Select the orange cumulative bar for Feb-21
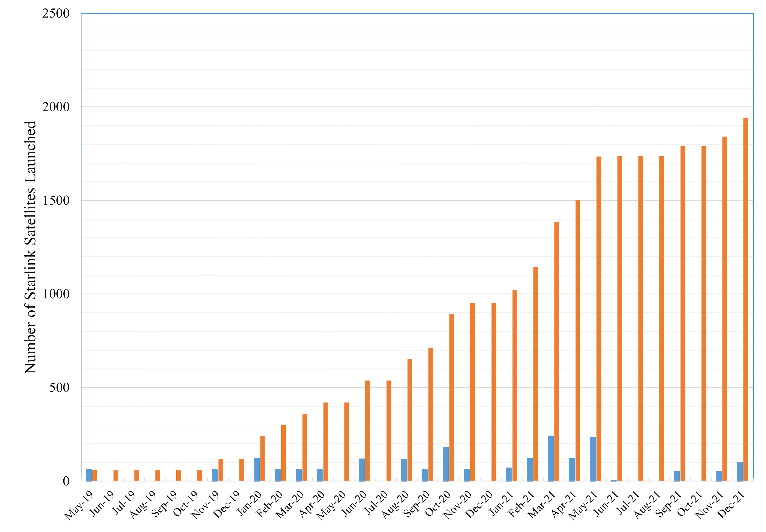 536,374
